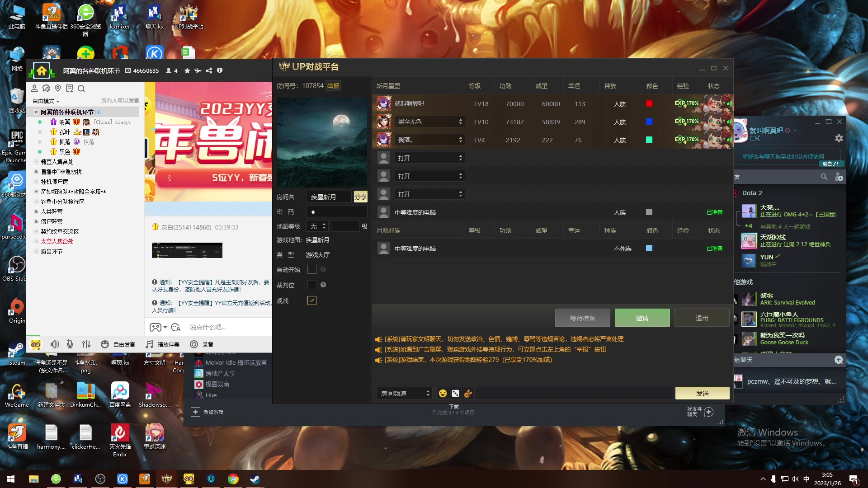868x488 pixels.
Task: Open YY audio mixer settings icon
Action: pos(86,344)
